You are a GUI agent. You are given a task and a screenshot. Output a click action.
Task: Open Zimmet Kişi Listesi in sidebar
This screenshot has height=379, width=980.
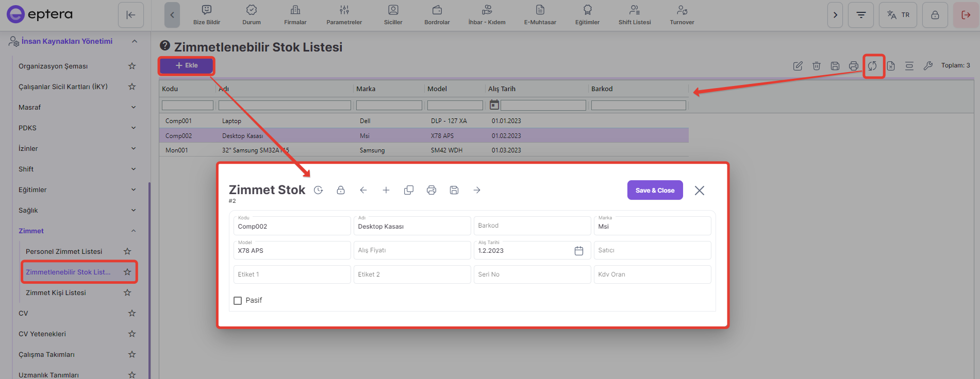coord(56,292)
